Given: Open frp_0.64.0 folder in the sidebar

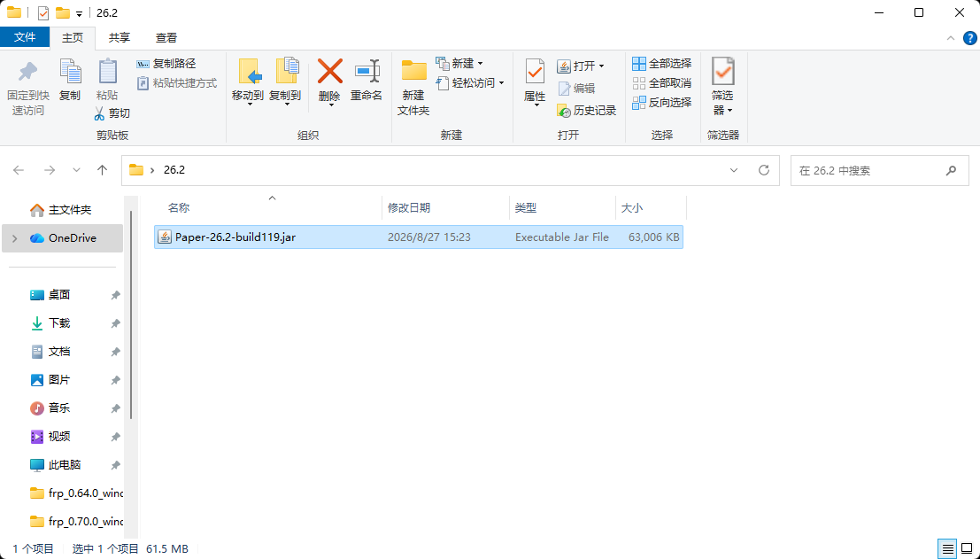Looking at the screenshot, I should click(x=76, y=493).
